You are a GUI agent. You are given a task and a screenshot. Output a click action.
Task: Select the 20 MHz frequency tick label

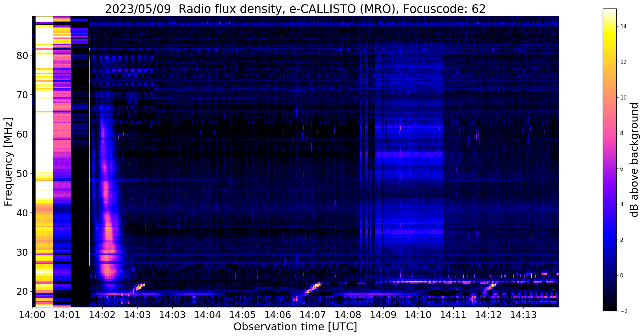tap(22, 292)
